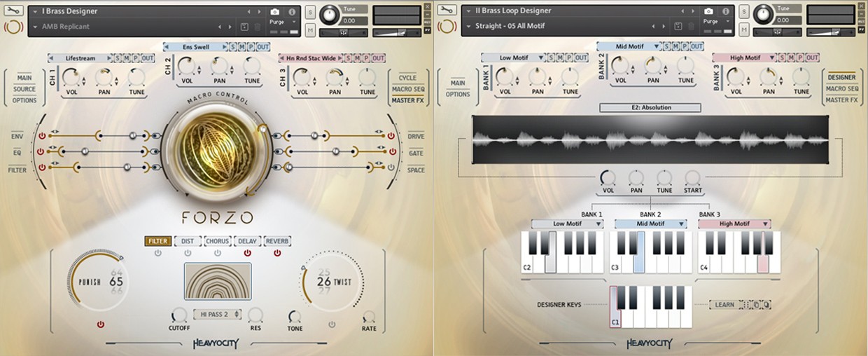Expand Straight - 05 All Motif preset menu

pos(468,26)
